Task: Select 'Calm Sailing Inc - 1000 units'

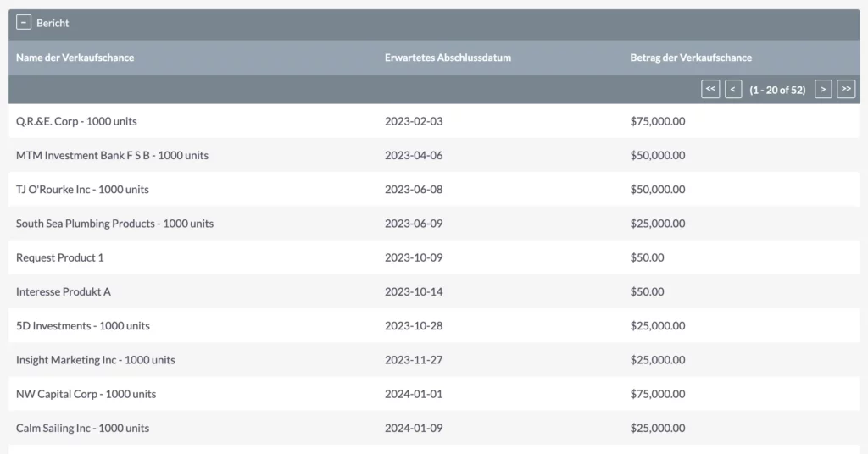Action: click(82, 428)
